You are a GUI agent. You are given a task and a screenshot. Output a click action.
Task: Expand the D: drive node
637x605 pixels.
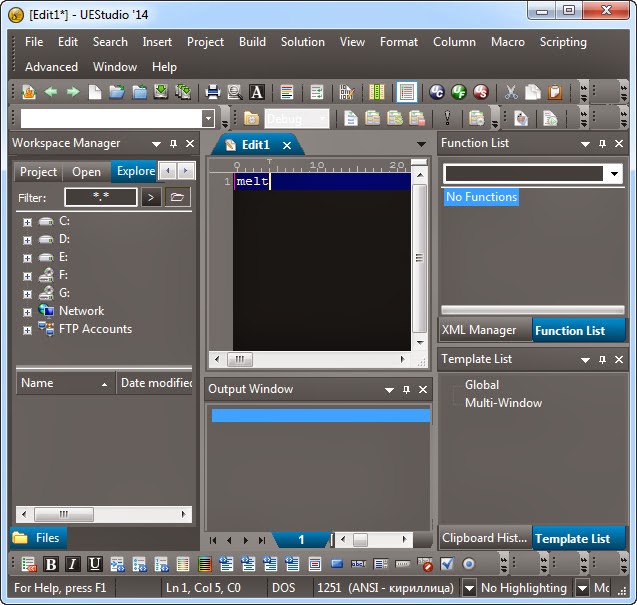[27, 240]
